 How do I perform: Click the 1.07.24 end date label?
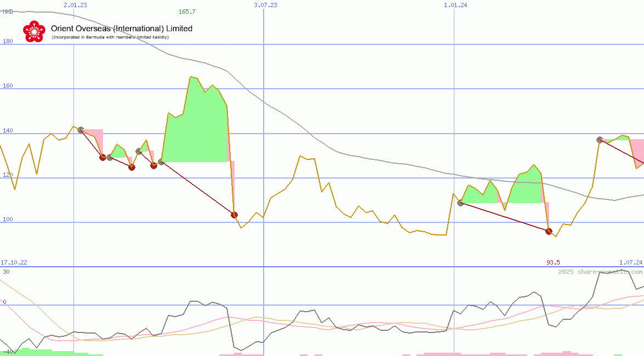tap(630, 262)
